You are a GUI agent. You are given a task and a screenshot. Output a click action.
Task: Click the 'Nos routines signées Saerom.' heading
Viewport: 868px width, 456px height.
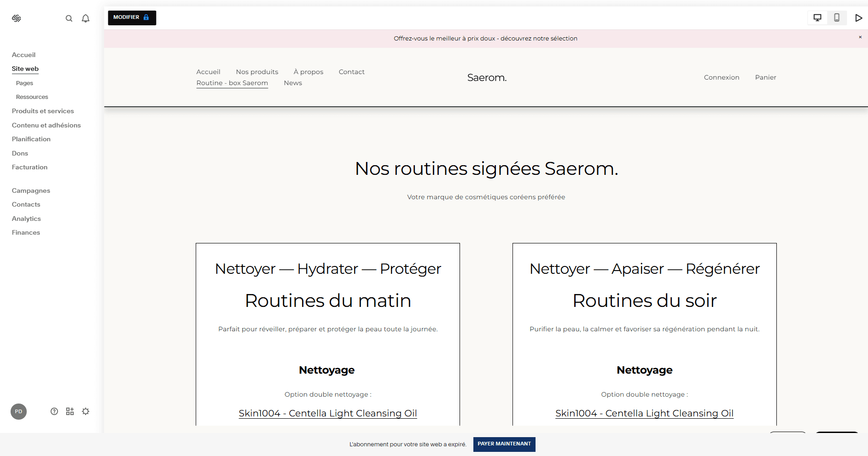(x=486, y=168)
